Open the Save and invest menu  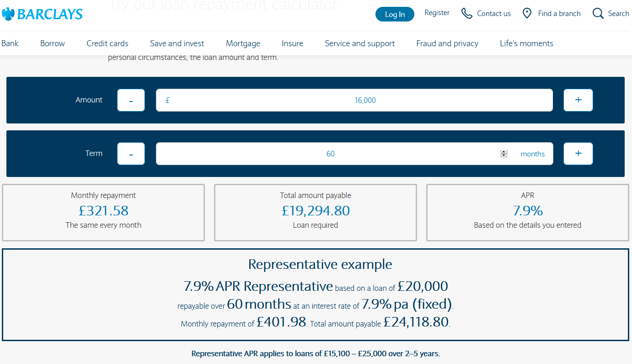pos(177,43)
